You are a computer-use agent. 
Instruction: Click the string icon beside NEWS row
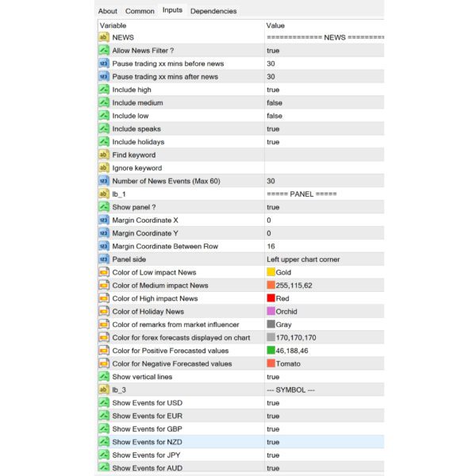coord(103,37)
